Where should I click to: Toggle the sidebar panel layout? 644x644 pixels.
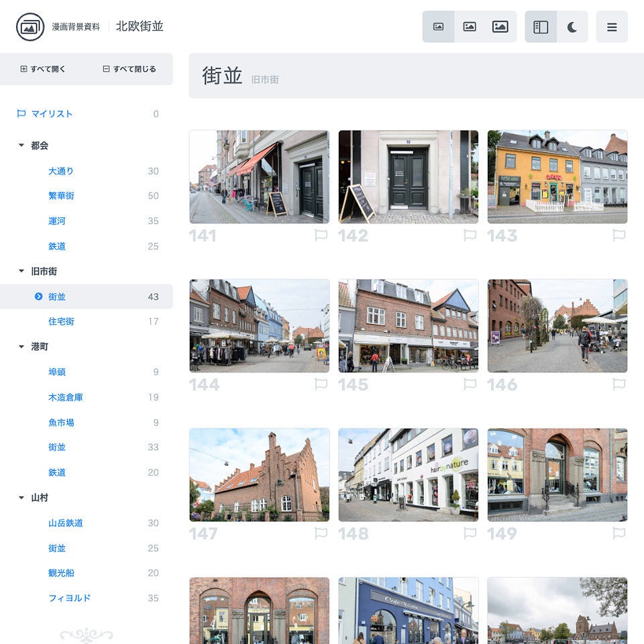coord(541,27)
